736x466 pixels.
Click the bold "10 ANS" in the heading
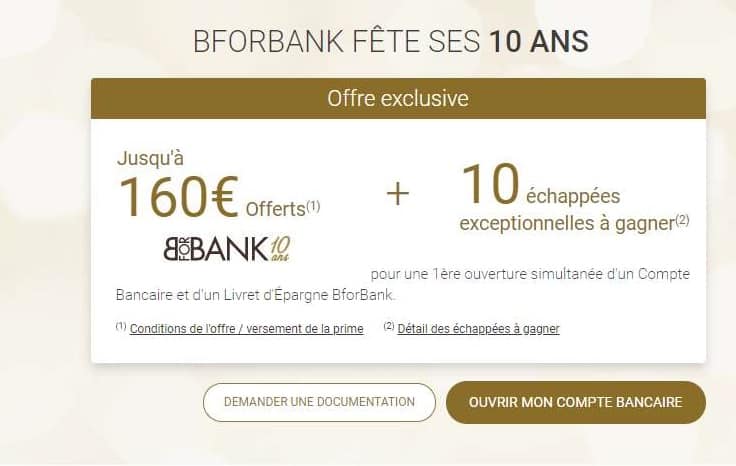coord(539,41)
